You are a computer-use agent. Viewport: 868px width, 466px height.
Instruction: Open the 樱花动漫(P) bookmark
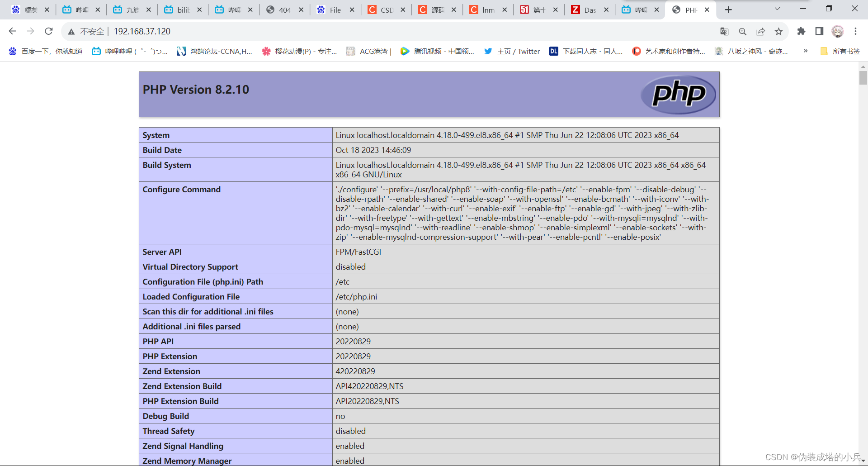(x=299, y=51)
